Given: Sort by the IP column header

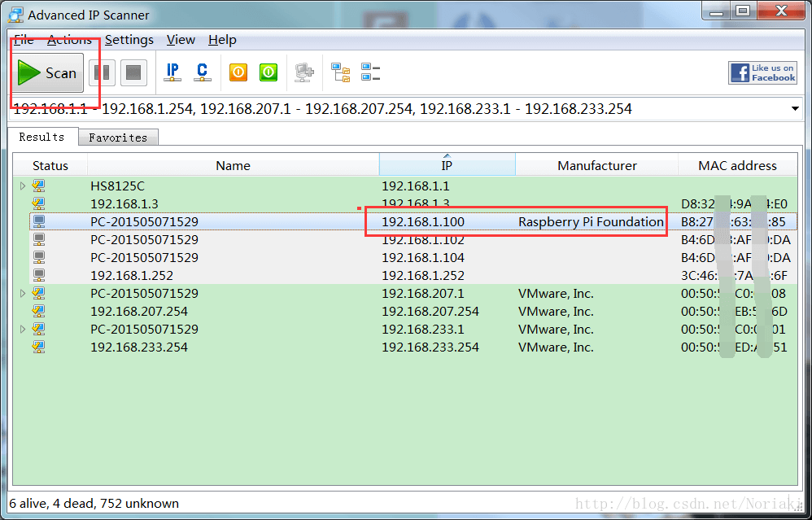Looking at the screenshot, I should coord(447,166).
